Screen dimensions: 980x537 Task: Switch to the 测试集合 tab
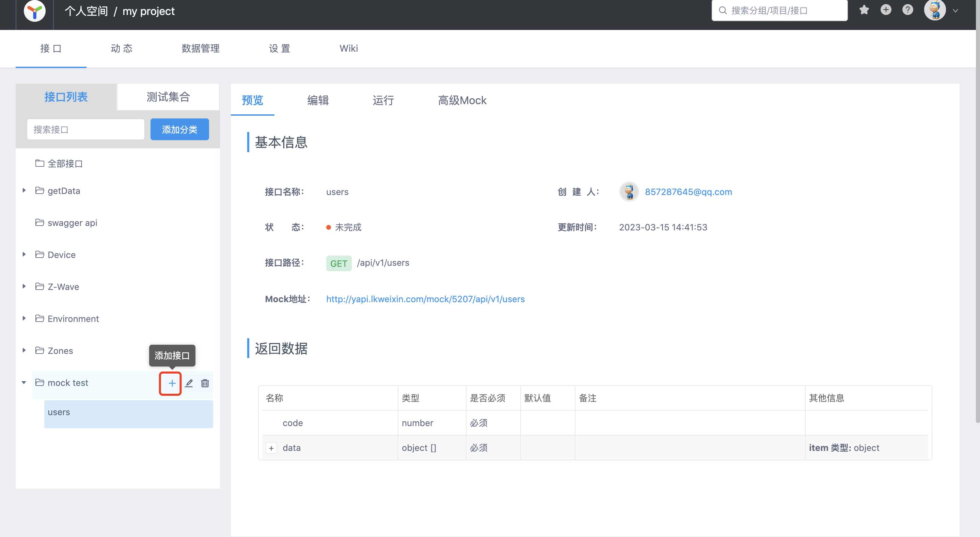pyautogui.click(x=168, y=97)
